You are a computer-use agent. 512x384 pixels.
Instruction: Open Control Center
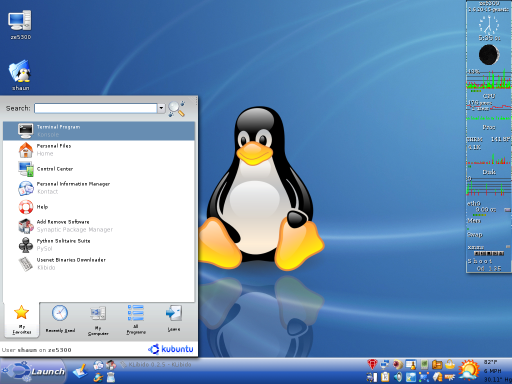coord(99,169)
